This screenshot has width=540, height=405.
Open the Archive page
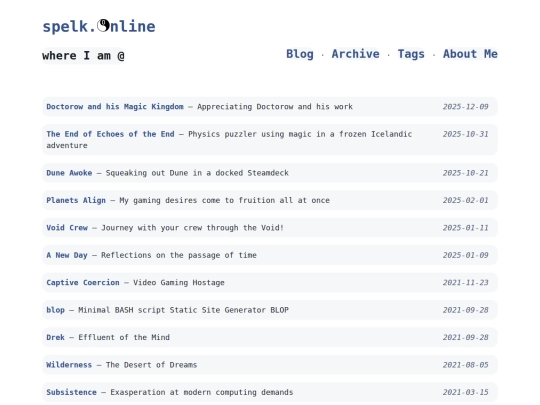click(355, 54)
